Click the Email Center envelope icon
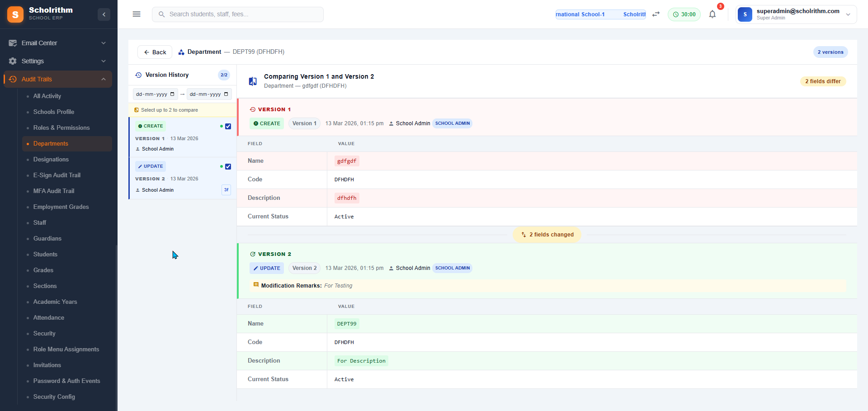The image size is (868, 411). point(13,43)
